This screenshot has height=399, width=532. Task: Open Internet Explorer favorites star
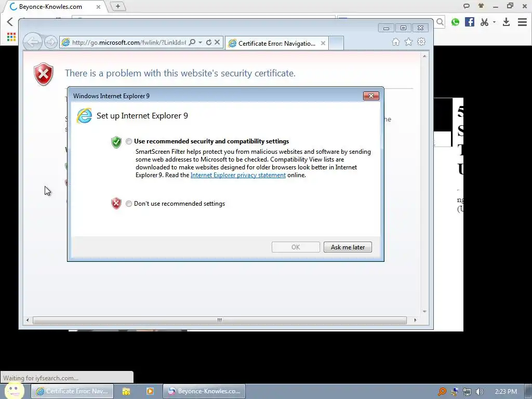click(x=408, y=42)
